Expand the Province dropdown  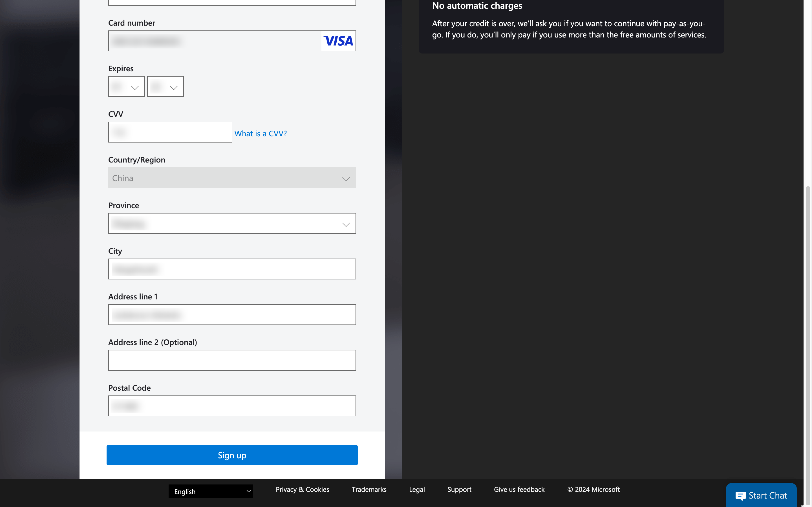(x=232, y=224)
